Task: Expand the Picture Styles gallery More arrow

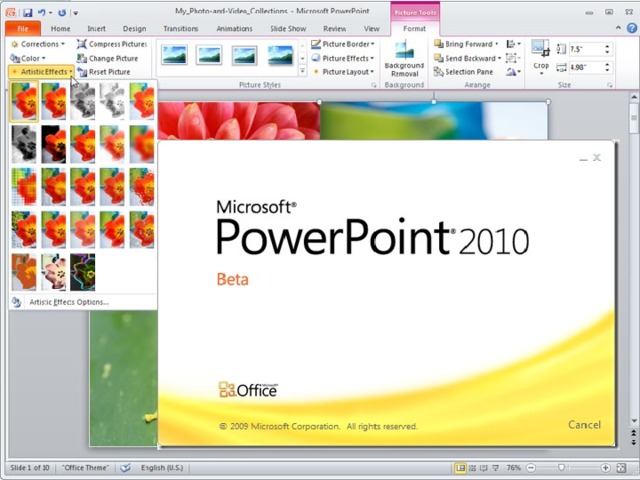Action: click(302, 72)
